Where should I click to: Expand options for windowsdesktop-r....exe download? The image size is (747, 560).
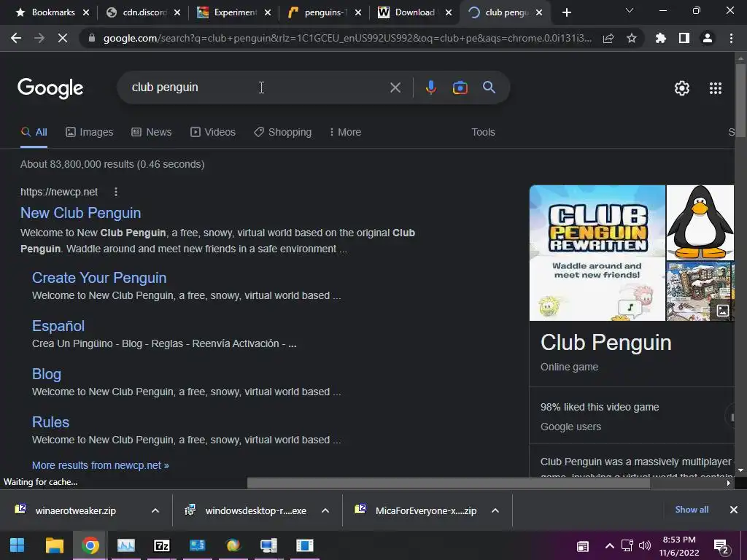[x=325, y=510]
